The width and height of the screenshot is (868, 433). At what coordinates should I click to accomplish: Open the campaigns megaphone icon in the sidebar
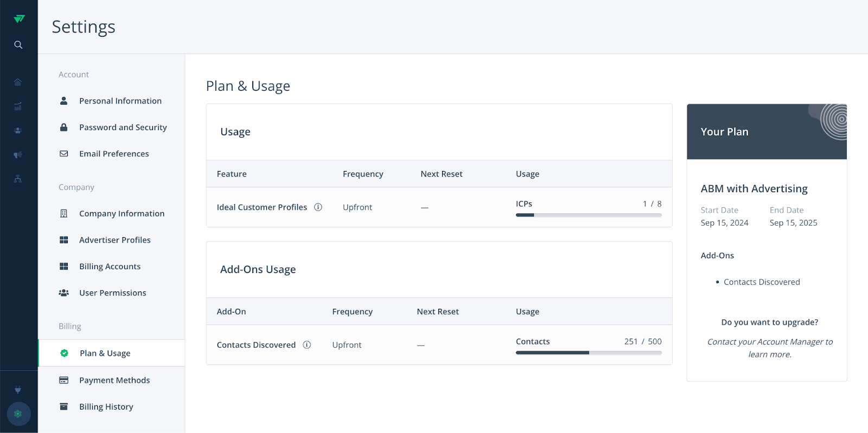[x=18, y=155]
